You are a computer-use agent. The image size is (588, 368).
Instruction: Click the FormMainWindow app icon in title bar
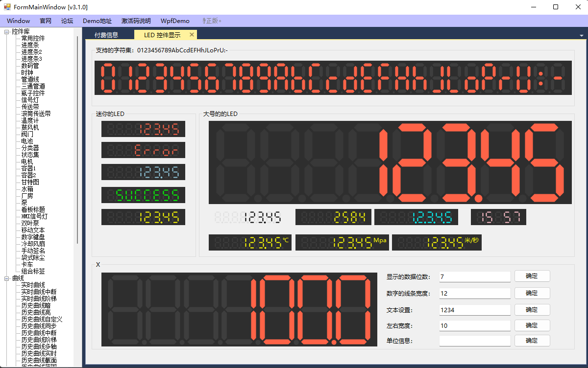7,7
